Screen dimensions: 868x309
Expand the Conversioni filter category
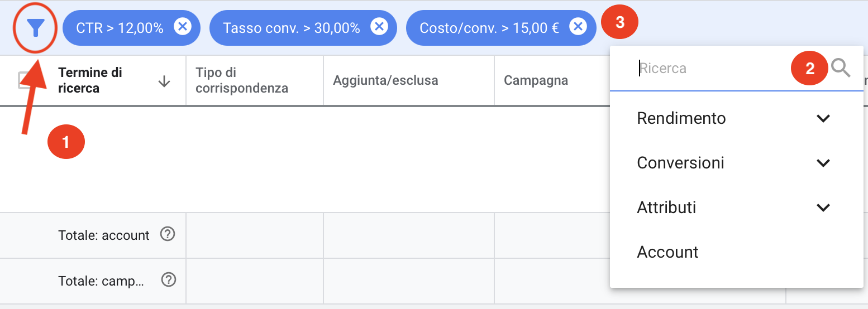823,163
